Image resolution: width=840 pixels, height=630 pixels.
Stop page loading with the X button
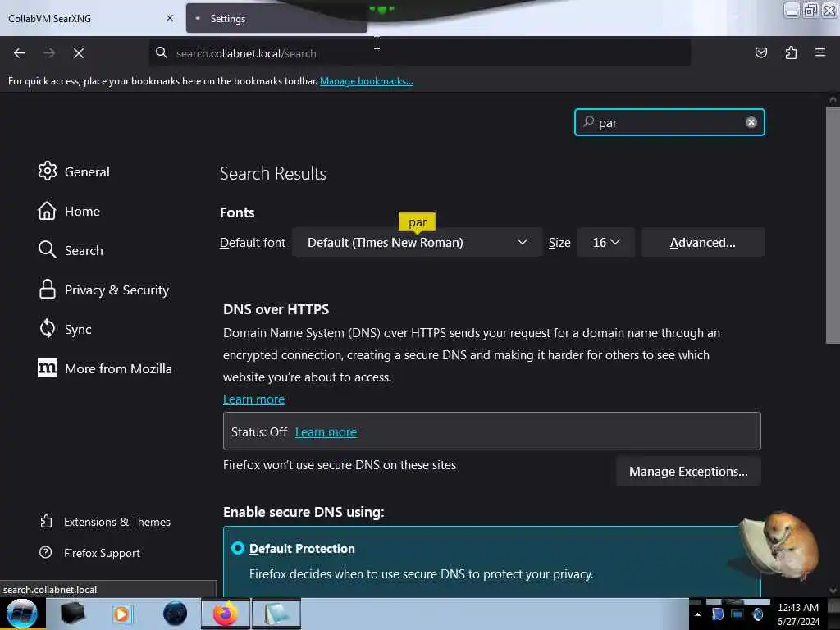(x=78, y=53)
